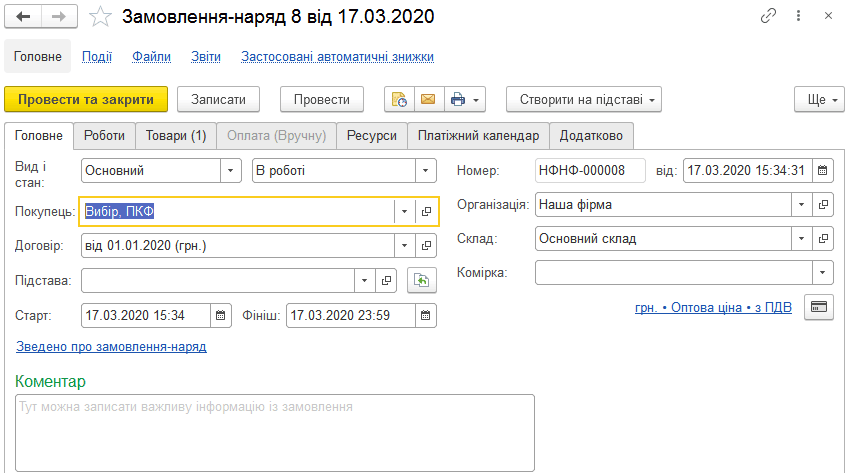Switch to the Роботи tab
Screen dimensions: 848x473
(x=104, y=136)
